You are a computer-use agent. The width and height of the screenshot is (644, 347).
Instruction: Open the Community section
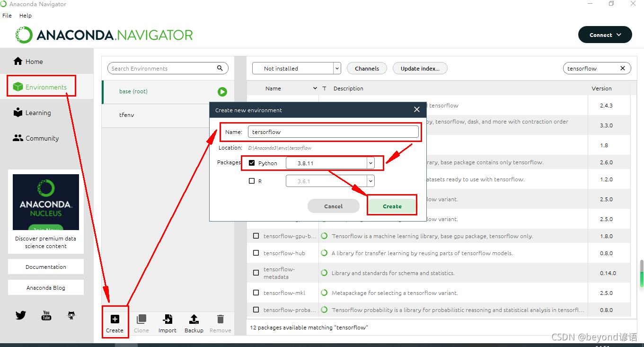[x=36, y=138]
